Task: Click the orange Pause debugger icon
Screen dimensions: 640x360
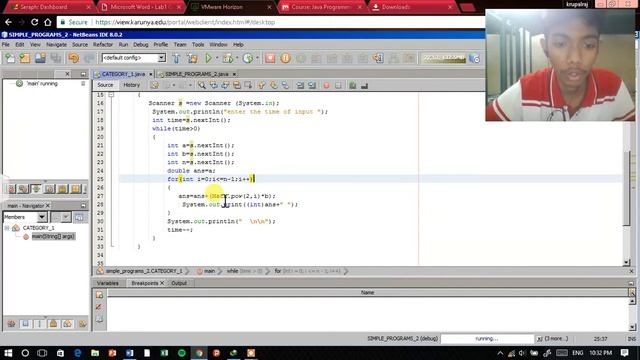Action: [x=286, y=58]
